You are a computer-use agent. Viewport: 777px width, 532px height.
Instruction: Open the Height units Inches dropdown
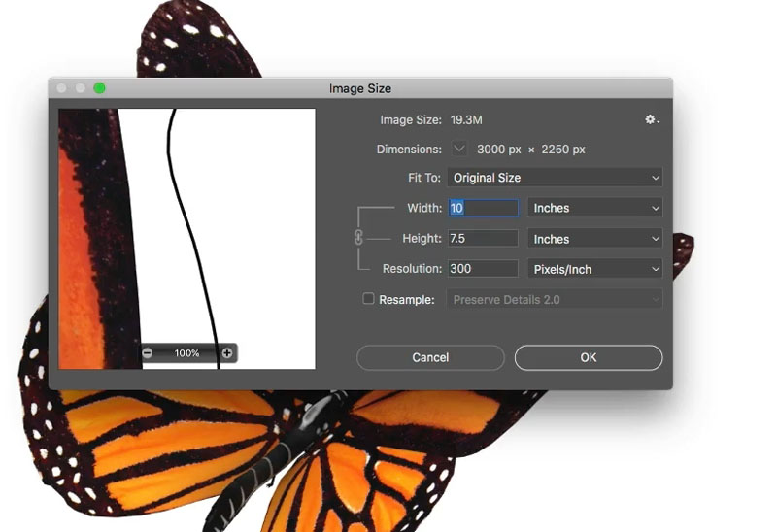coord(595,239)
